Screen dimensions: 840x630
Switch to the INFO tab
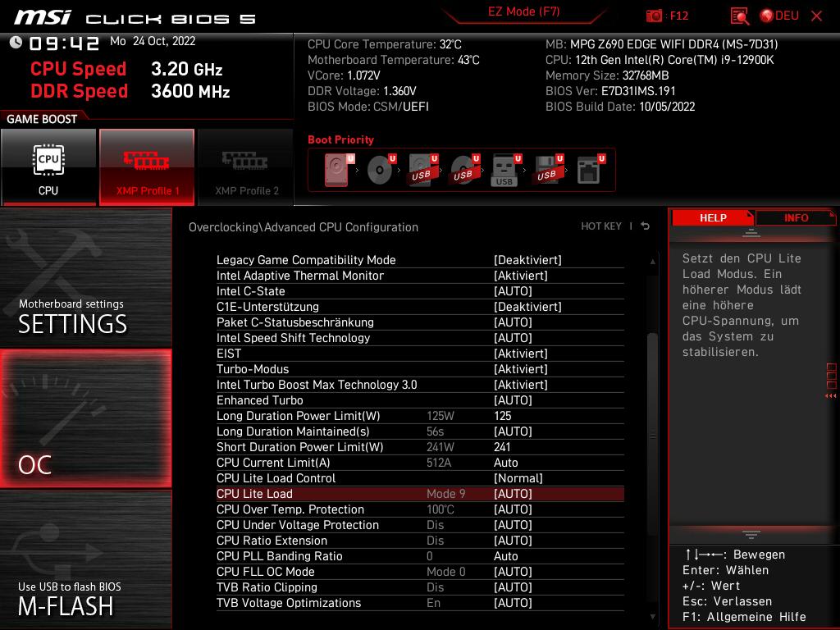tap(796, 218)
